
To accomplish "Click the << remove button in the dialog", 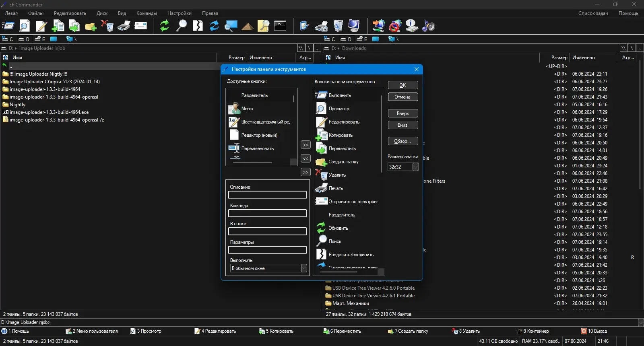I will [305, 159].
